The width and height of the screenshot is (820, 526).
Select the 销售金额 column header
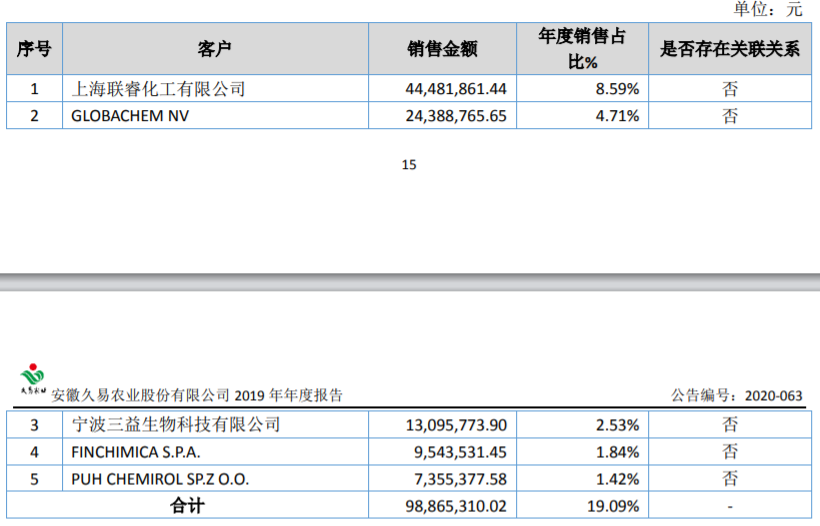pyautogui.click(x=442, y=49)
